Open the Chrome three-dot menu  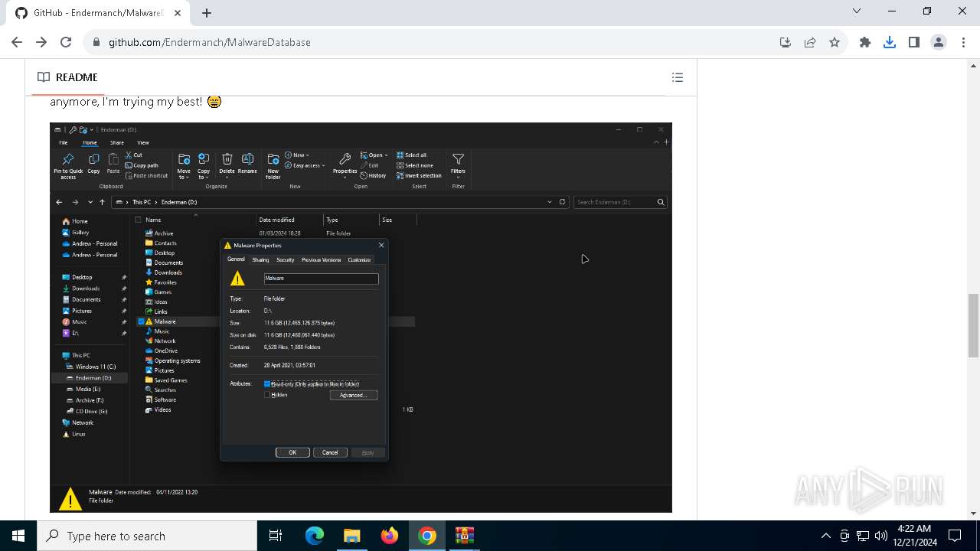click(963, 42)
